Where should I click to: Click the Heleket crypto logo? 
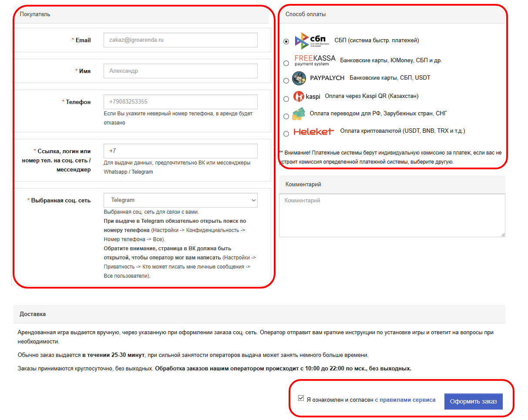[314, 131]
